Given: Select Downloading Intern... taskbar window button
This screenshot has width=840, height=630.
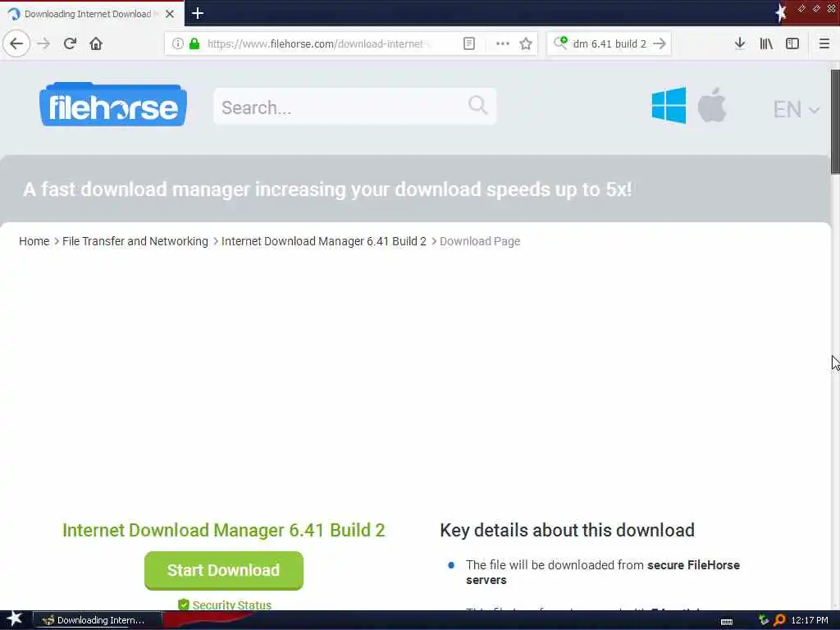Looking at the screenshot, I should coord(98,620).
